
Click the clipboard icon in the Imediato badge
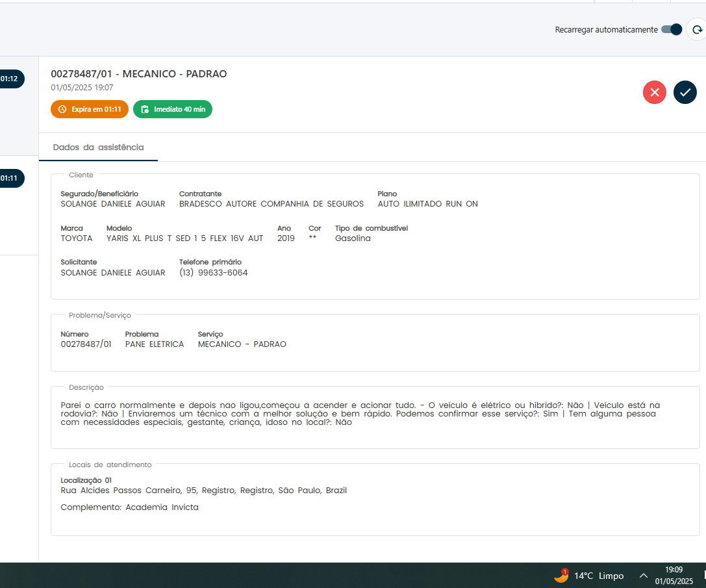[145, 109]
